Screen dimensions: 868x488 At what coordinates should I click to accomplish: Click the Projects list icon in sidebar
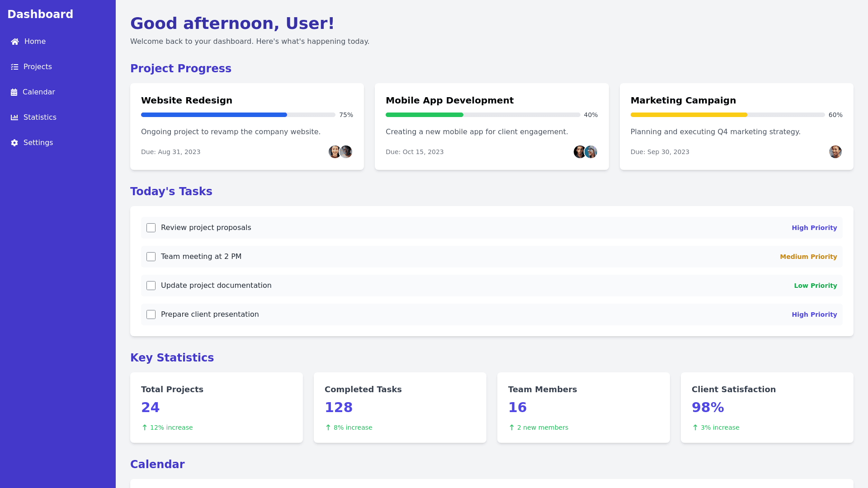click(14, 67)
